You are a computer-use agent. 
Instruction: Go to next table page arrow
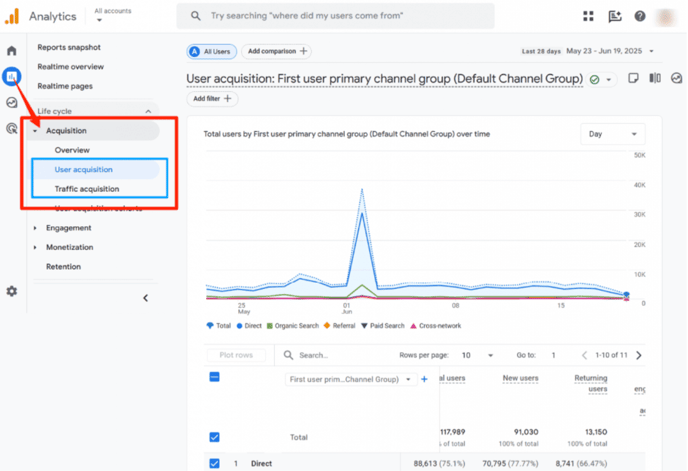[x=639, y=355]
